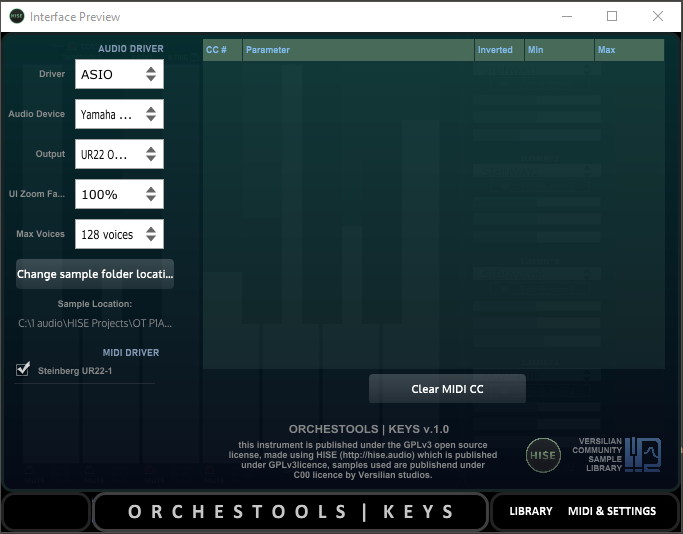
Task: Click the ORCHESTOOLS | KEYS title banner
Action: coord(291,511)
